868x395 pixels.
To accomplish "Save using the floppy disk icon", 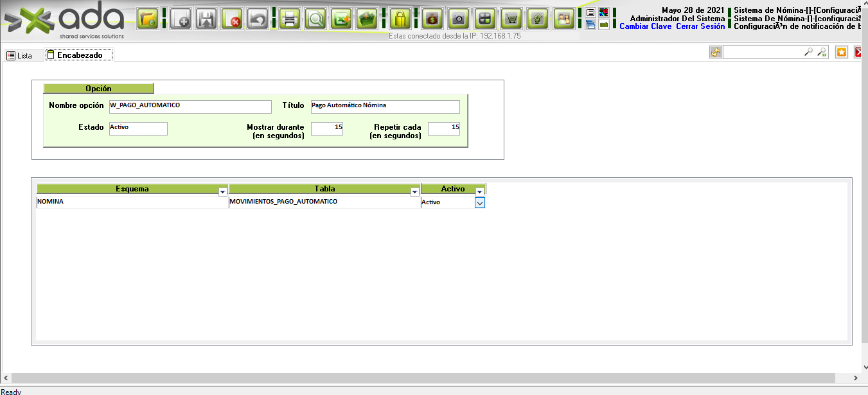I will tap(206, 19).
